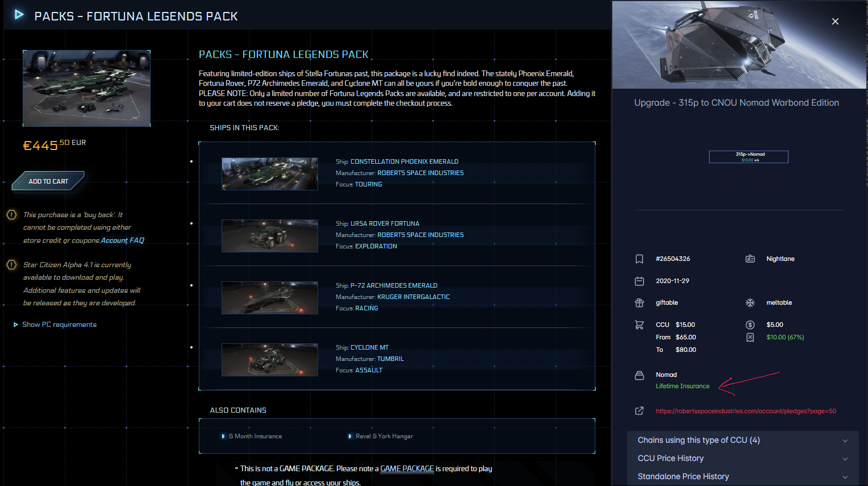Click calendar icon beside 2020-11-29

pyautogui.click(x=639, y=281)
